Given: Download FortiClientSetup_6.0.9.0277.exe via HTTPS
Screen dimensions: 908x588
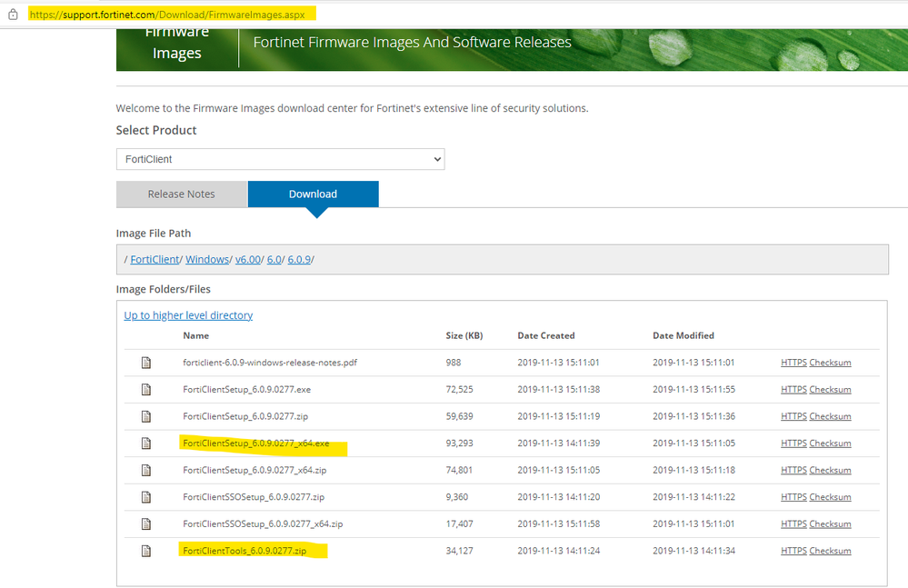Looking at the screenshot, I should point(793,390).
